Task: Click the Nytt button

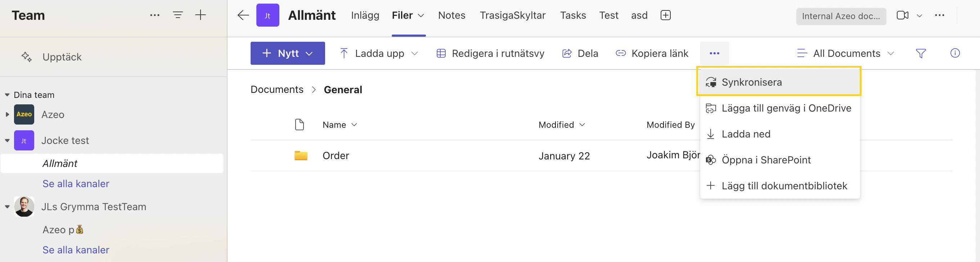Action: [287, 53]
